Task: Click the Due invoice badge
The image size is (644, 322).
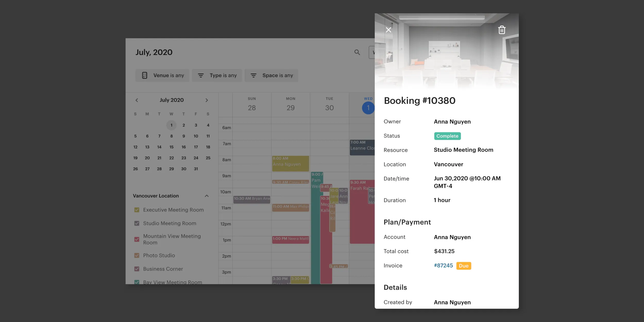Action: [464, 266]
